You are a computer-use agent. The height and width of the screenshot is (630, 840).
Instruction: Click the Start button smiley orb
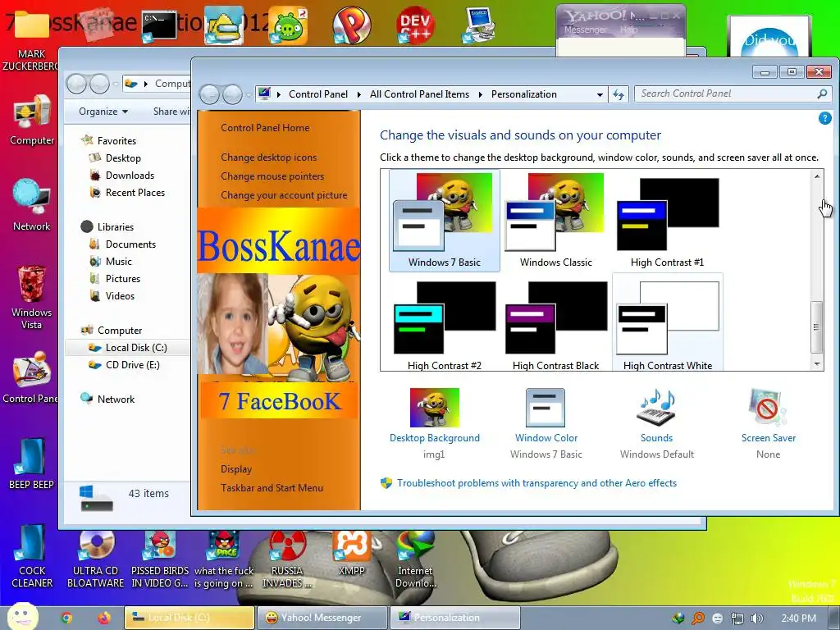(x=22, y=616)
